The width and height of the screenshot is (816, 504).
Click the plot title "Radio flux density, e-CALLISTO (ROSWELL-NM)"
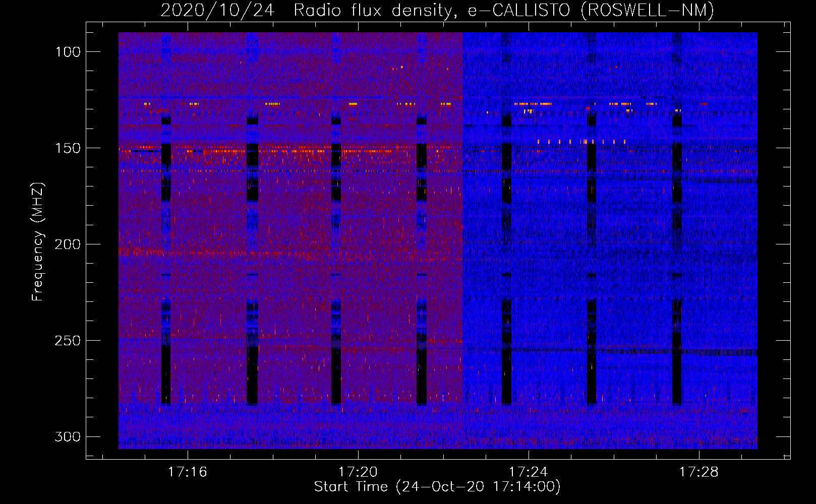(x=504, y=10)
